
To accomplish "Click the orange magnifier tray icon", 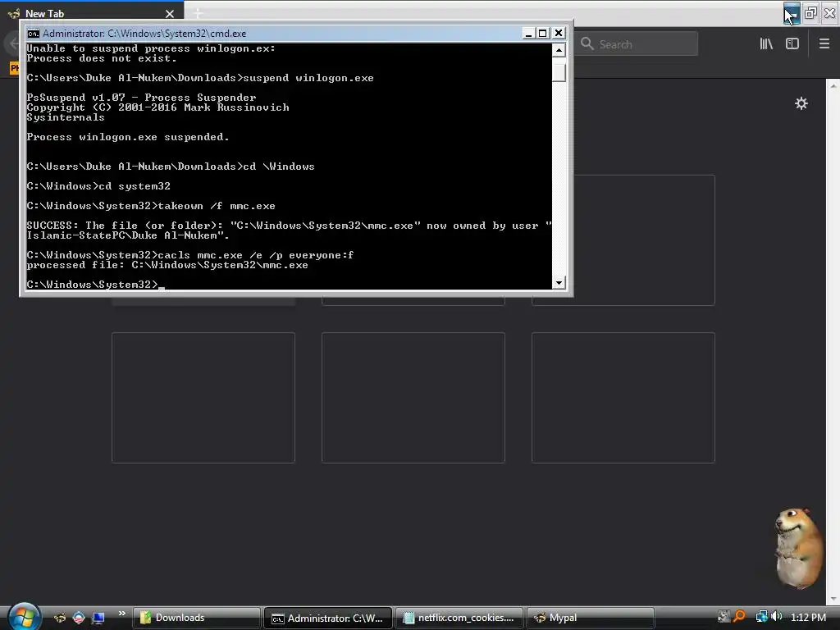I will [x=739, y=617].
